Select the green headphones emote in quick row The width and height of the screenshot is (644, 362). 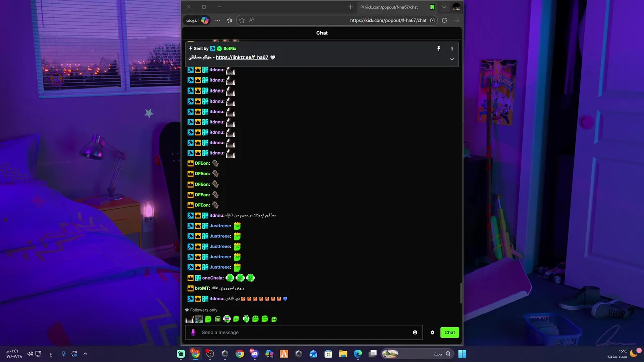pos(246,319)
